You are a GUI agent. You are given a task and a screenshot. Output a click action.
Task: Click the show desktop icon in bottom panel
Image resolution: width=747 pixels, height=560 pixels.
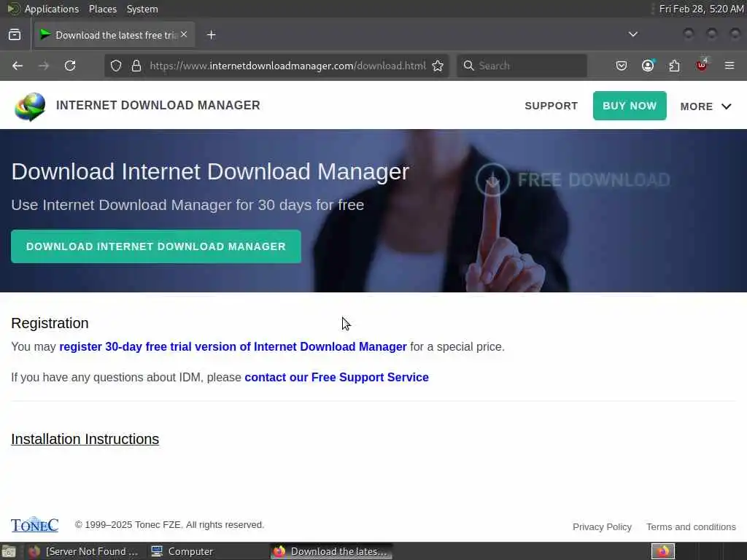pos(9,551)
